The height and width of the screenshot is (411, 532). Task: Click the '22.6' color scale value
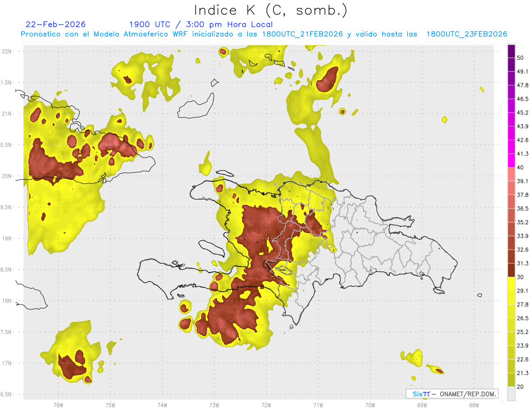tap(523, 360)
